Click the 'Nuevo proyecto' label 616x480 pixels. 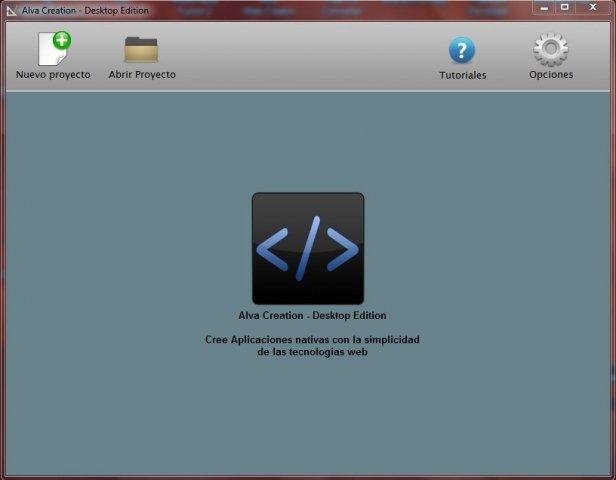[x=53, y=75]
